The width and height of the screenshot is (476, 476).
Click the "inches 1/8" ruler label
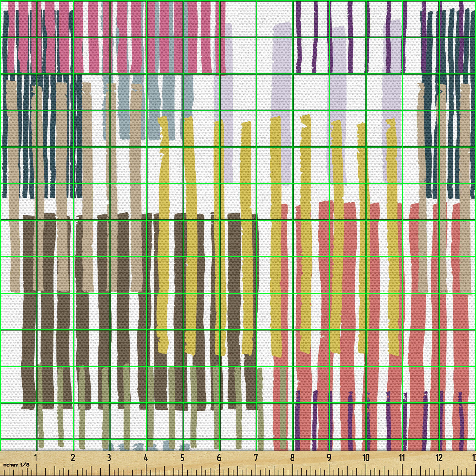pyautogui.click(x=16, y=465)
